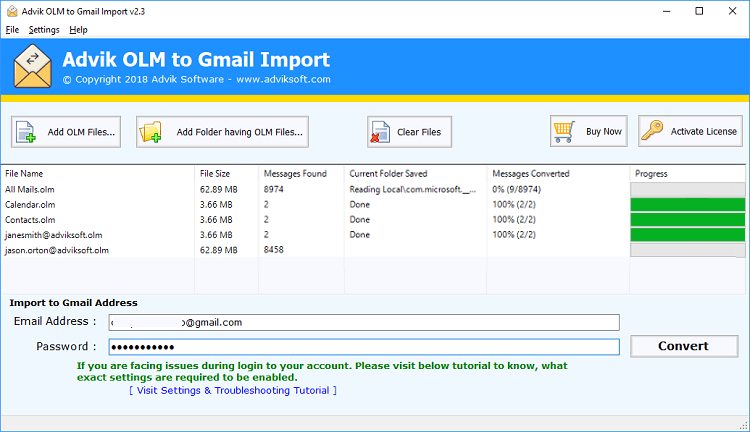Click the 8974 messages found value
This screenshot has height=432, width=750.
tap(274, 189)
